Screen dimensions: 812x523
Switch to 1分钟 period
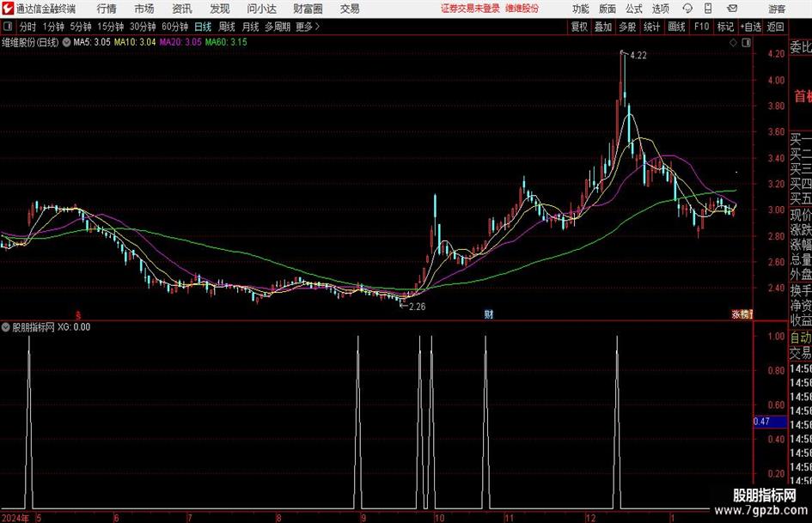tap(53, 27)
